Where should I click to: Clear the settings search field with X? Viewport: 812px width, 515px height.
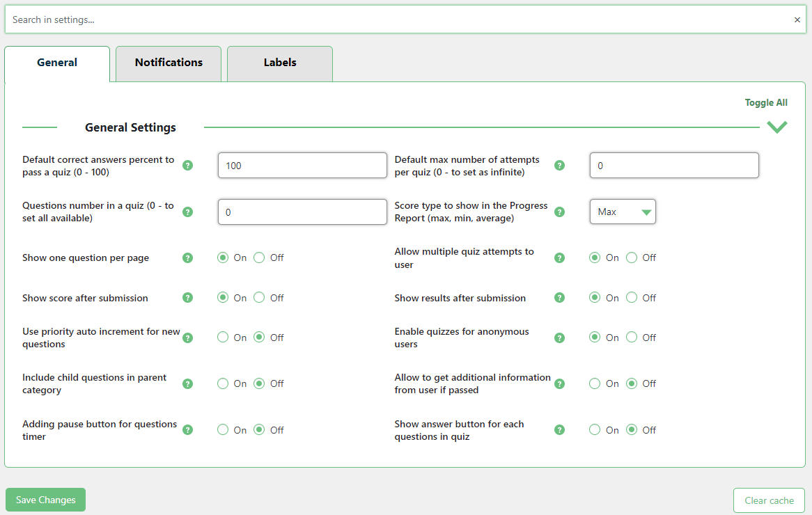click(797, 20)
